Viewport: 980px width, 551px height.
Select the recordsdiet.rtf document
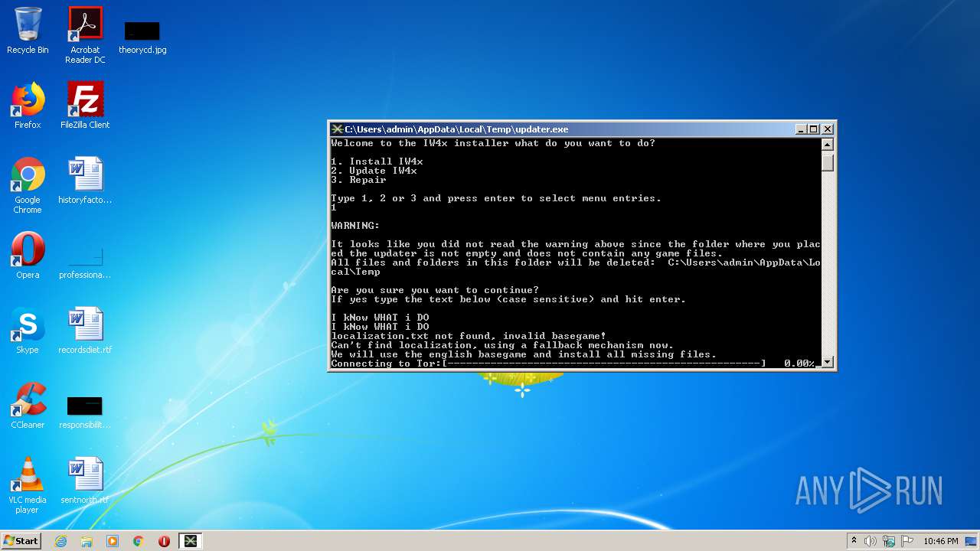pyautogui.click(x=85, y=331)
